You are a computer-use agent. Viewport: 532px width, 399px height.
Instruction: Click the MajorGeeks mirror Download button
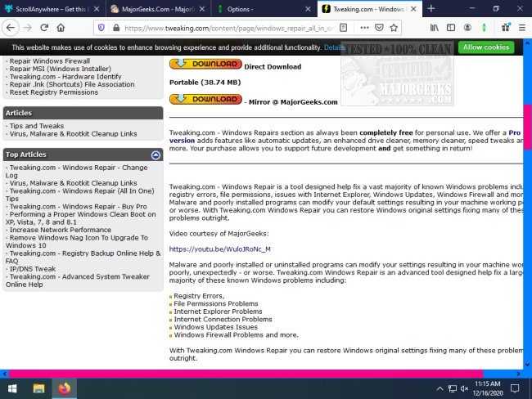point(205,99)
